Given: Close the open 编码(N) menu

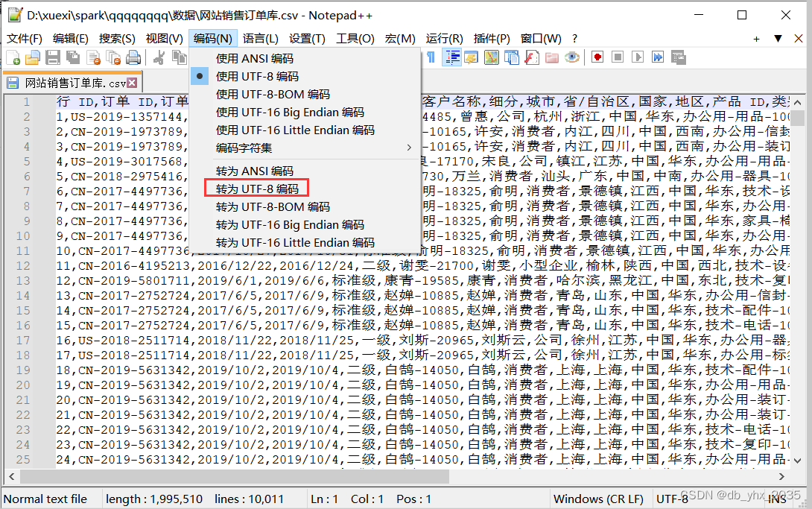Looking at the screenshot, I should point(213,39).
